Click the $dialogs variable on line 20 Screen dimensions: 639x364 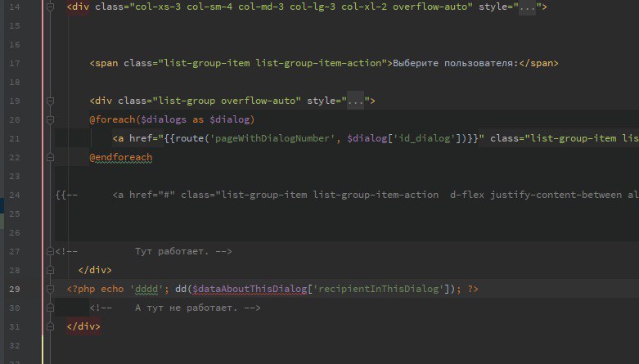click(164, 119)
